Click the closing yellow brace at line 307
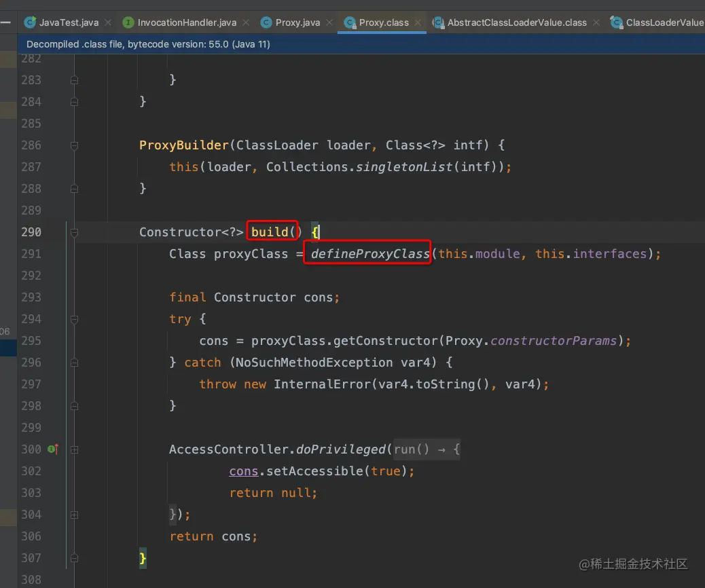705x588 pixels. click(x=143, y=558)
